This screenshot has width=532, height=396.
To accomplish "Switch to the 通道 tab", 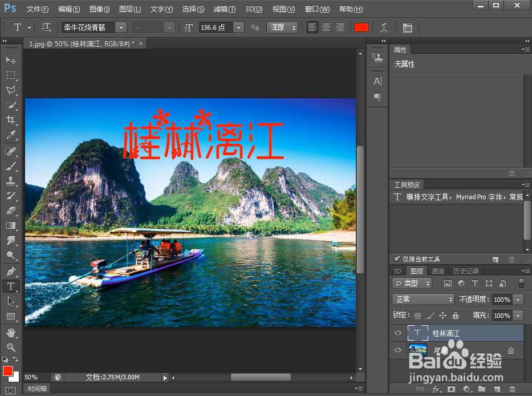I will point(438,270).
